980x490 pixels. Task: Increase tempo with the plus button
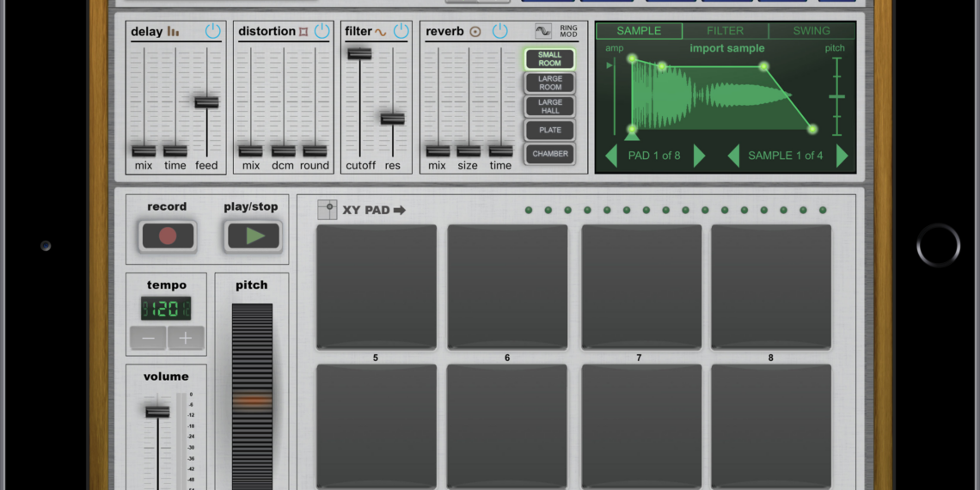(186, 338)
